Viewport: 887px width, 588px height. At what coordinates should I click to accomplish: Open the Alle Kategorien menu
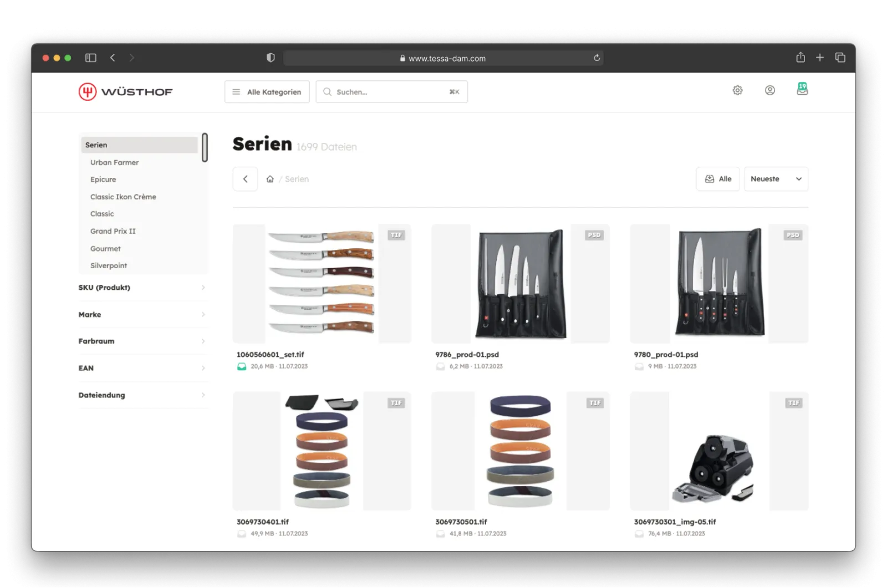point(267,92)
